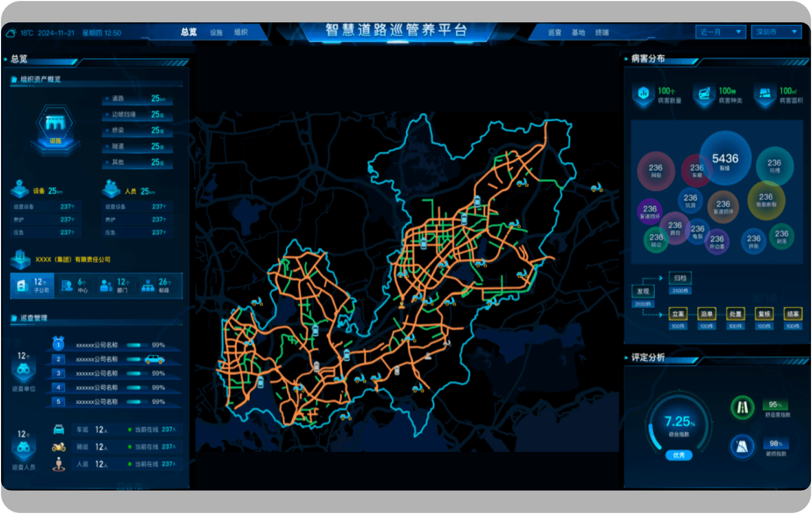Open the 深圳市 city dropdown

pos(775,32)
